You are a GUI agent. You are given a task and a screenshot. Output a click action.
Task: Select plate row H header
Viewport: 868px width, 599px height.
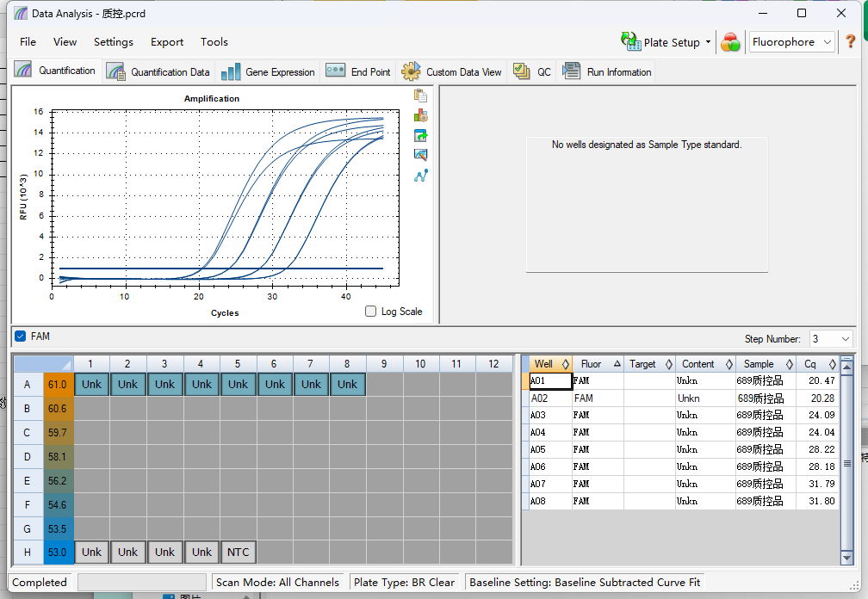coord(28,552)
